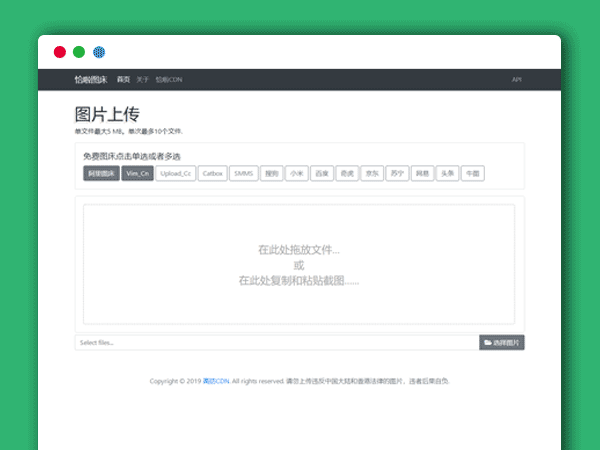Toggle the 阿里图床 image host
600x450 pixels.
[102, 173]
